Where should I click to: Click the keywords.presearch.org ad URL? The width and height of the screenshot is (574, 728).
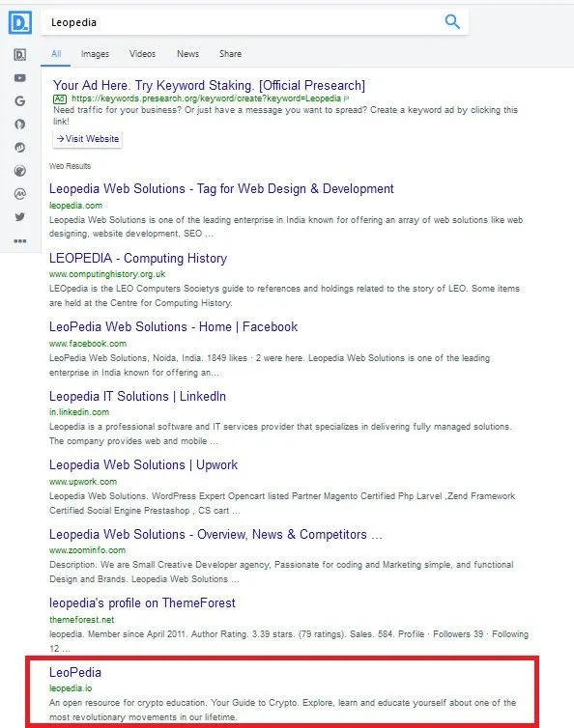click(207, 98)
